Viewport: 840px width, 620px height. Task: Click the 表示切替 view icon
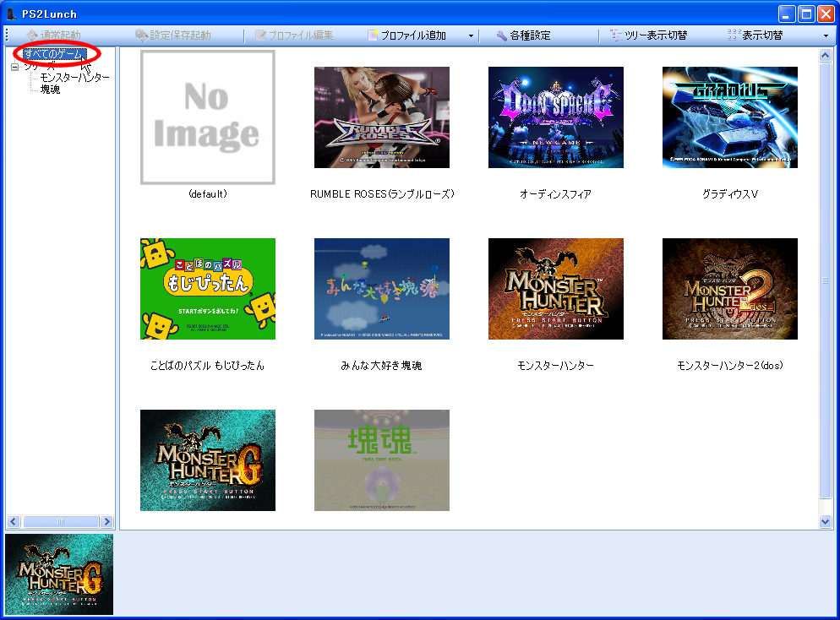[x=734, y=35]
